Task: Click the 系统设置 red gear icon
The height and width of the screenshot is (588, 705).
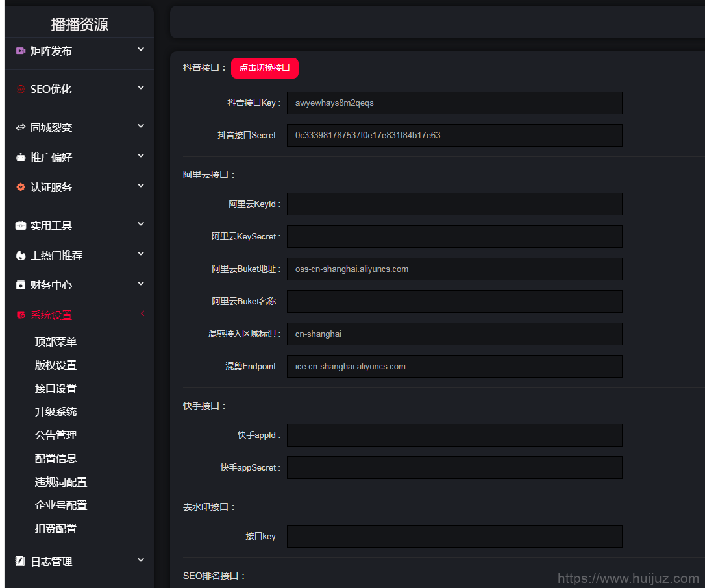Action: tap(21, 315)
